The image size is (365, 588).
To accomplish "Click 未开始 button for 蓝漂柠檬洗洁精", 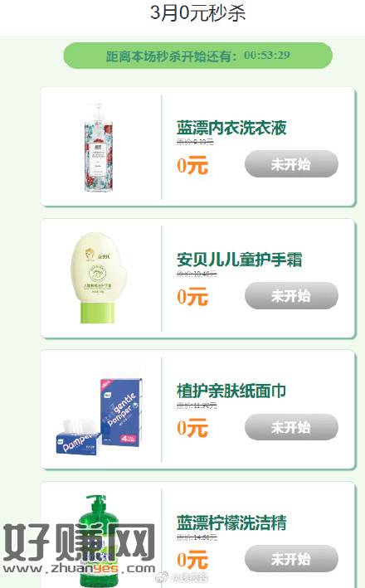I will point(291,559).
